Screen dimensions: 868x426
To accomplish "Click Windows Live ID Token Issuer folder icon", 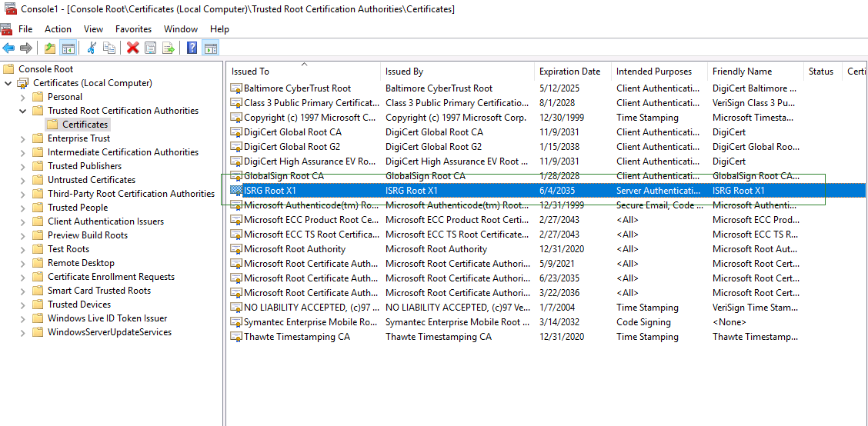I will (38, 318).
